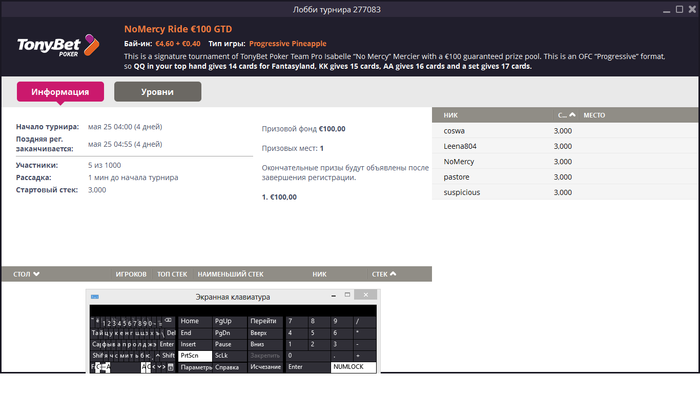This screenshot has width=700, height=394.
Task: Tap numpad 9 on on-screen keyboard
Action: [x=342, y=321]
